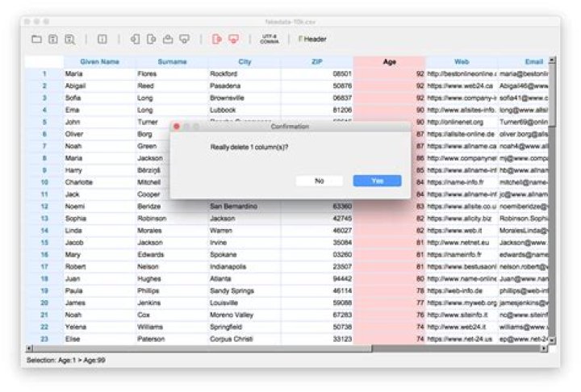The height and width of the screenshot is (392, 581).
Task: Click the vertical scrollbar thumb
Action: tap(552, 94)
